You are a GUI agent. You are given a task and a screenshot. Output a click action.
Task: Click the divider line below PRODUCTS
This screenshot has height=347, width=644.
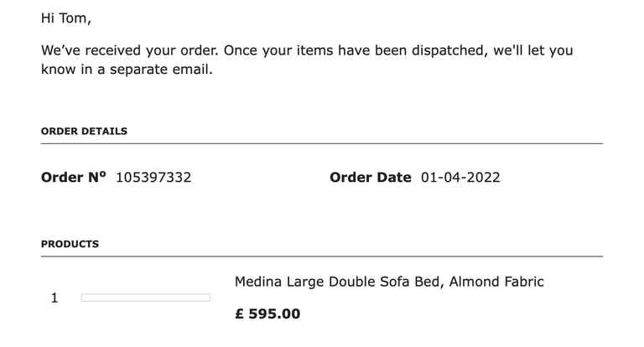[x=322, y=256]
